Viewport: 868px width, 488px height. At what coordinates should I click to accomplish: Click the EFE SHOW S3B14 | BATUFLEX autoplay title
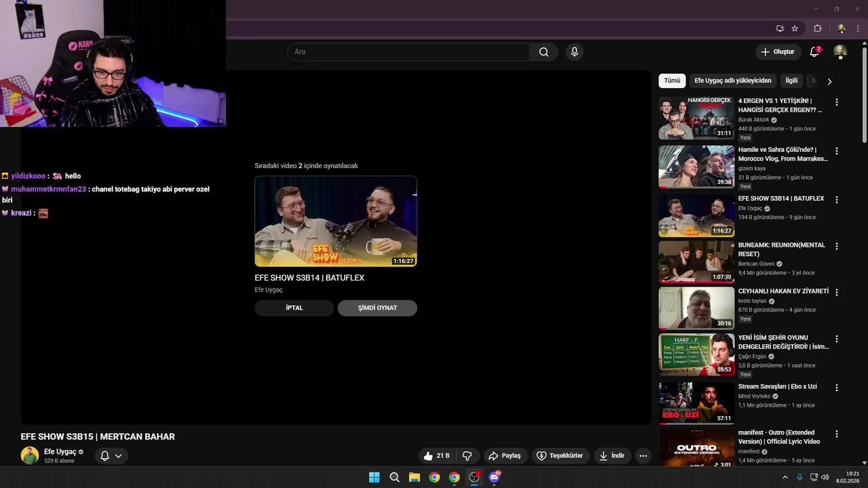pyautogui.click(x=309, y=278)
